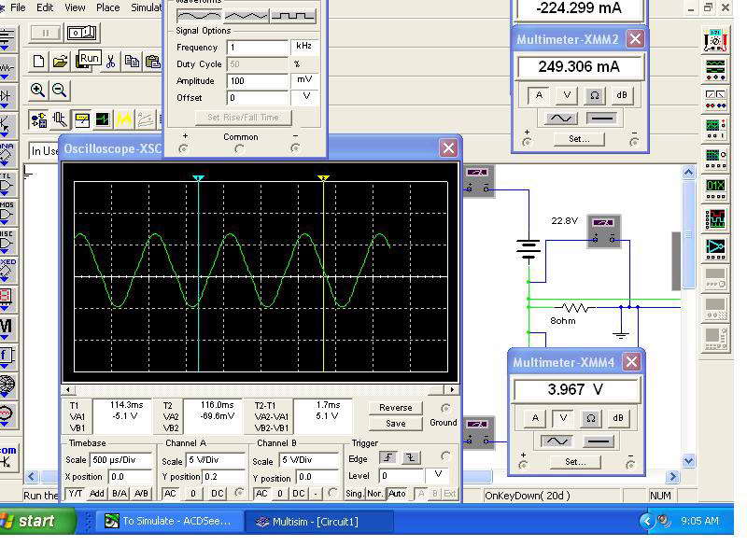Open an existing circuit file
The image size is (747, 560).
coord(60,62)
